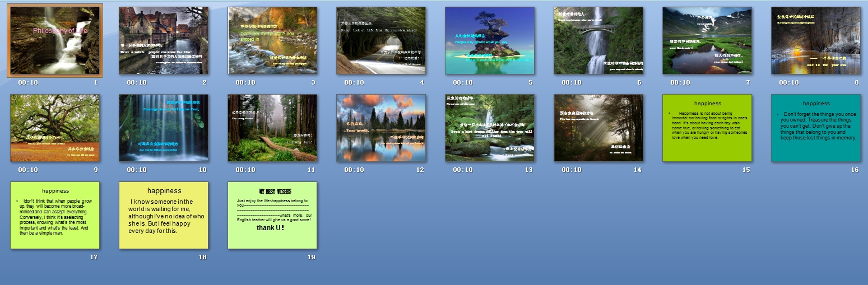Click slide number 15 label

[x=746, y=170]
